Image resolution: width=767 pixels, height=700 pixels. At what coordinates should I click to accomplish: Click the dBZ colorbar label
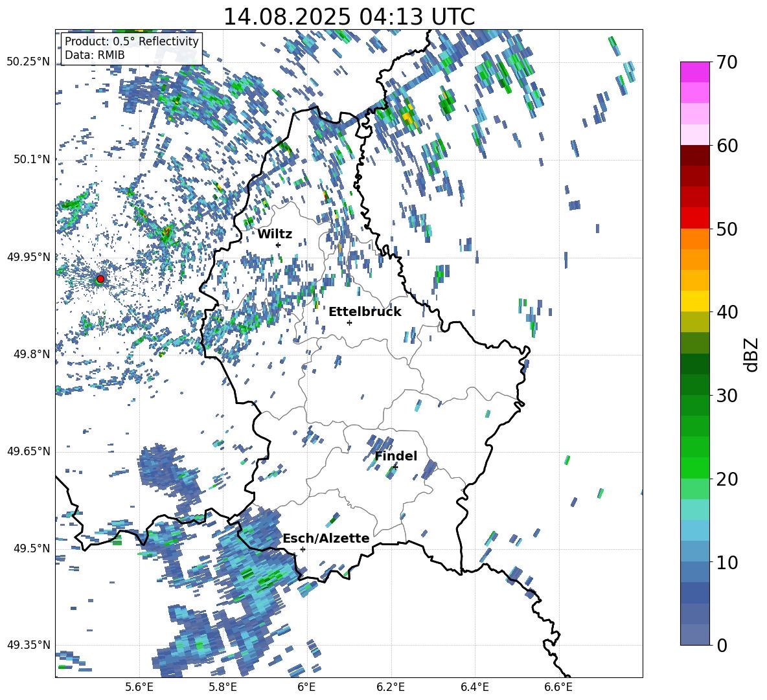752,354
